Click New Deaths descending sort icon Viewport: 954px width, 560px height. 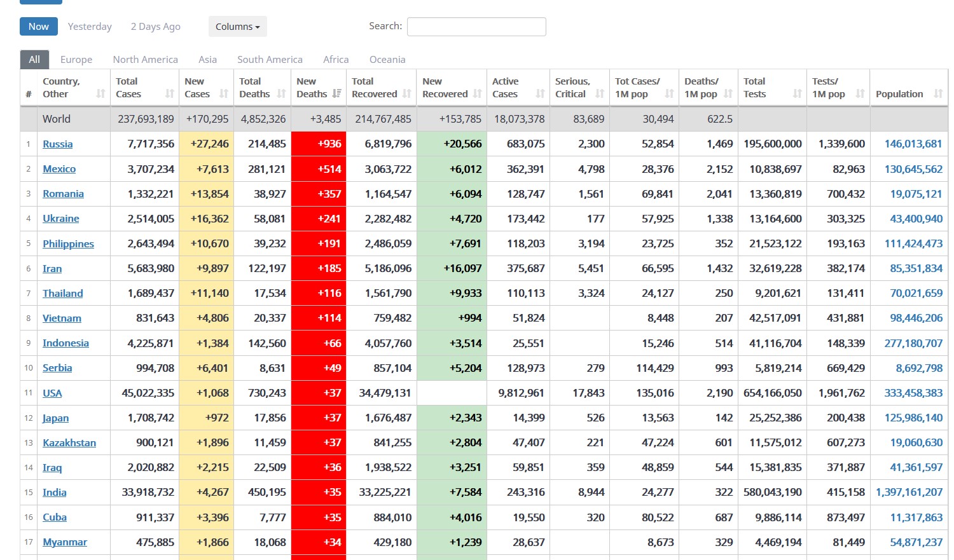[337, 93]
